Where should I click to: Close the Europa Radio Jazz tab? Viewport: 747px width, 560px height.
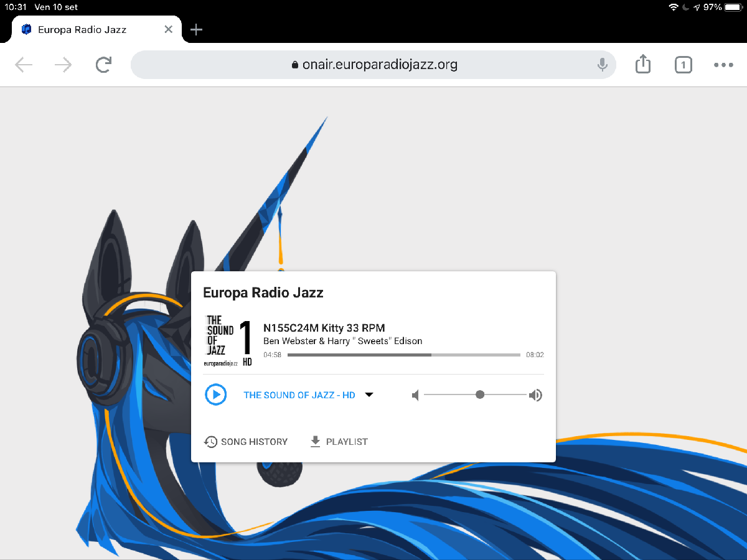pos(169,29)
